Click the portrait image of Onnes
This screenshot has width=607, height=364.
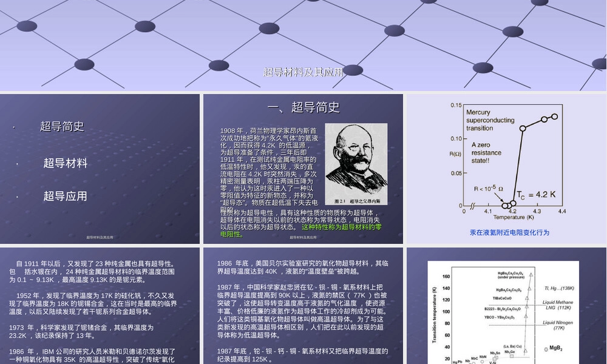(x=356, y=164)
